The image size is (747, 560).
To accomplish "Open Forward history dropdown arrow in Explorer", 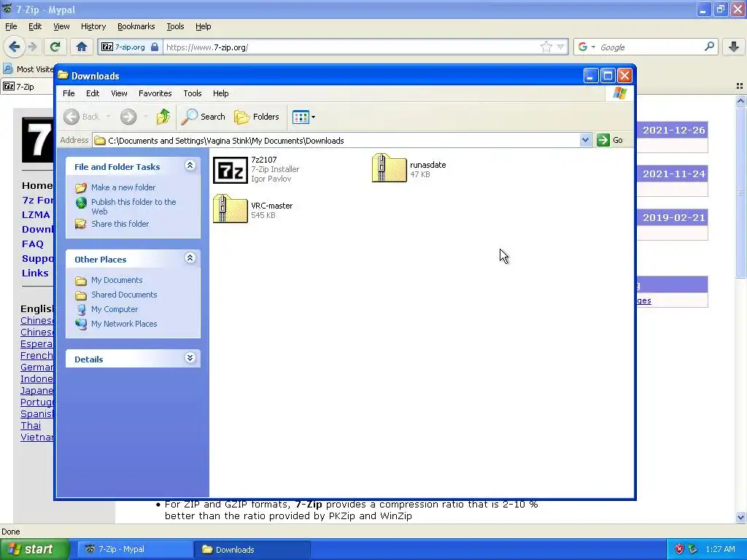I will 145,117.
